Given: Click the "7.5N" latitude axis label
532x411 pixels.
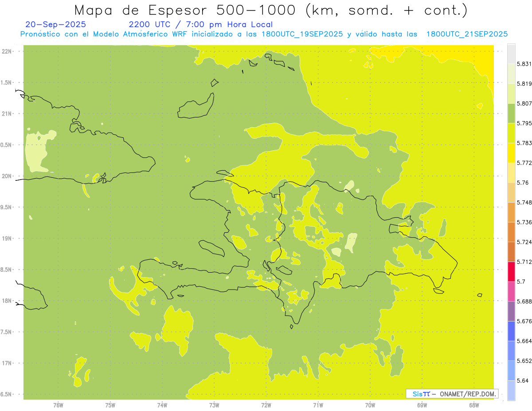Looking at the screenshot, I should pos(7,332).
